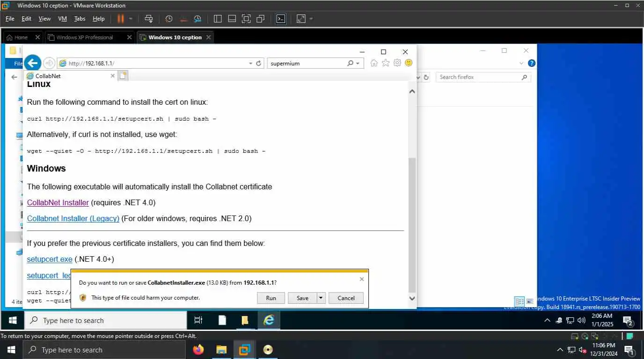This screenshot has height=359, width=644.
Task: Open the File Explorer help icon
Action: point(531,63)
